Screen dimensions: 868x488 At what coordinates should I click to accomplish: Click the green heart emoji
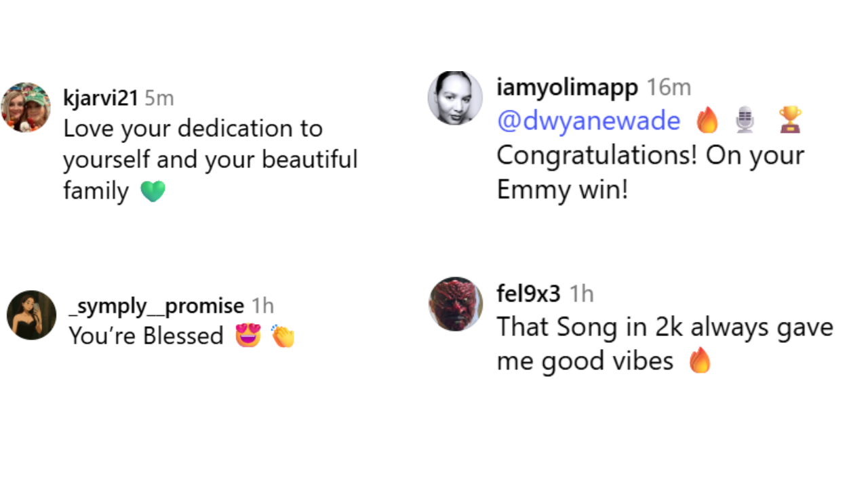pos(153,191)
